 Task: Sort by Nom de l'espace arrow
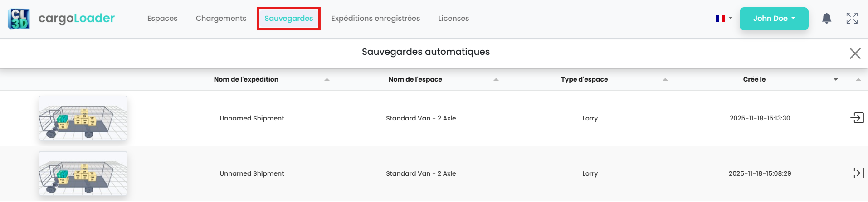pos(496,80)
